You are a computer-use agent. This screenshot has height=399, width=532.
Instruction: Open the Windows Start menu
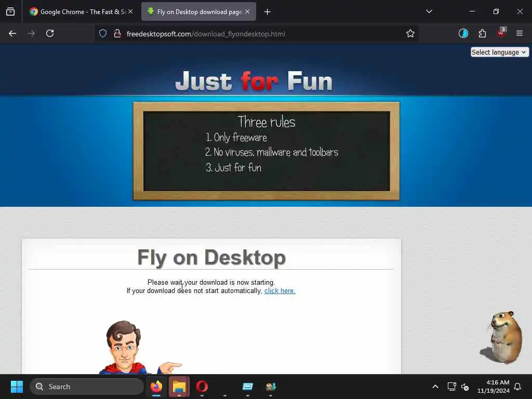[17, 387]
